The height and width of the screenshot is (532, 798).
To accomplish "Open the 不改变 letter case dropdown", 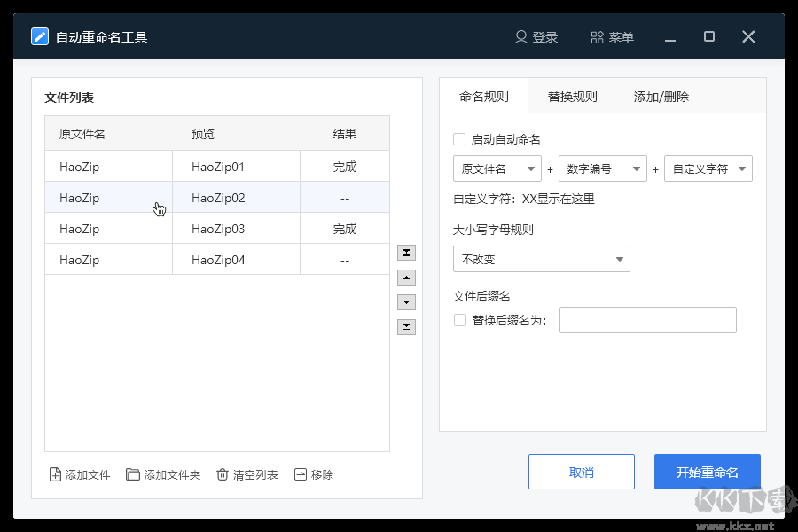I will coord(541,259).
